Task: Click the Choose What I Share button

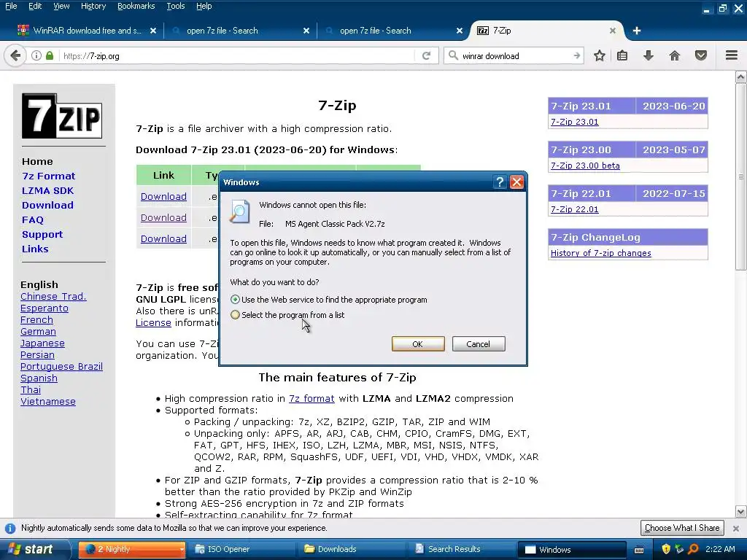Action: click(682, 528)
